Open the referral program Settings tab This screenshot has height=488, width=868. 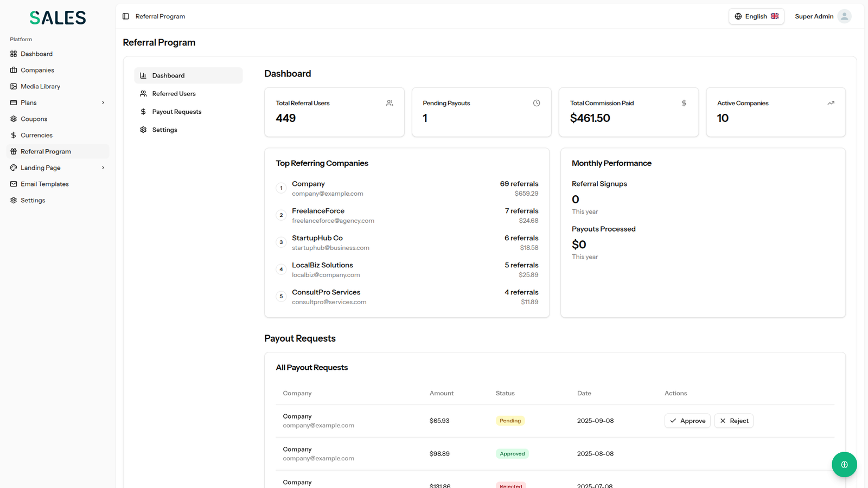(164, 130)
